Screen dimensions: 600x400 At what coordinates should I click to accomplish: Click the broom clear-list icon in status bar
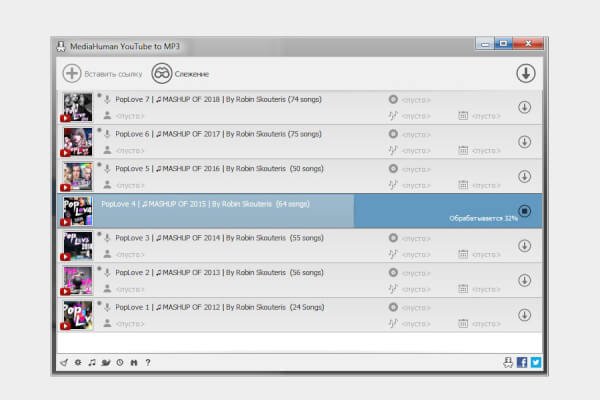coord(64,362)
